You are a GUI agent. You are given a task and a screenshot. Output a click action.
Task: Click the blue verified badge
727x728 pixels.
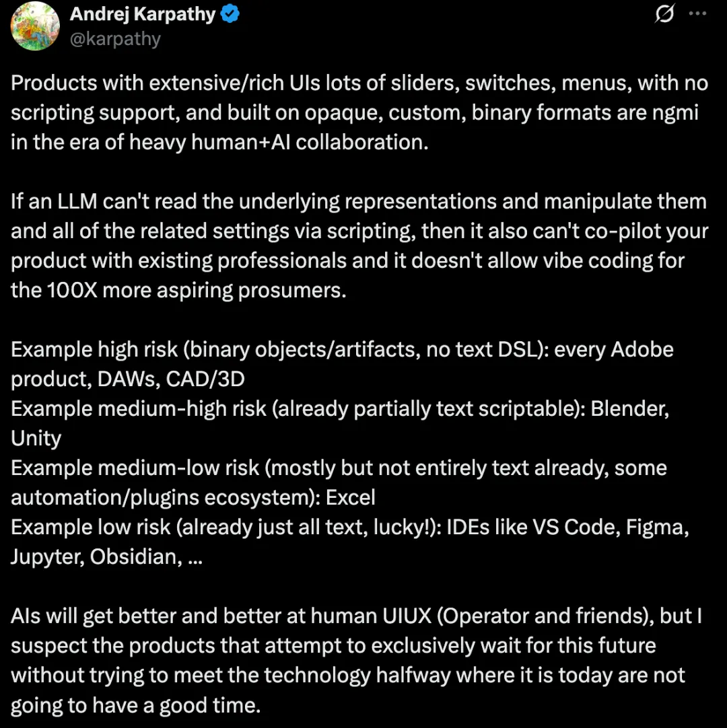click(230, 14)
